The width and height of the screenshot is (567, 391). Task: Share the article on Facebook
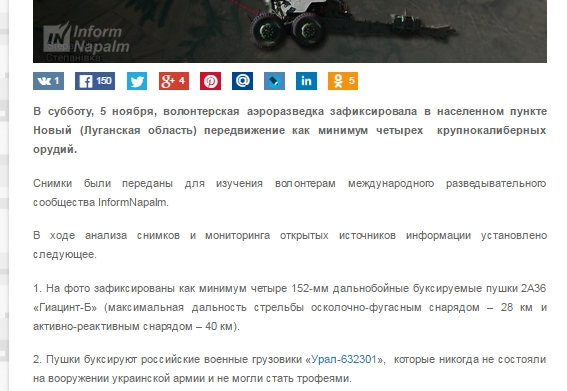(95, 81)
